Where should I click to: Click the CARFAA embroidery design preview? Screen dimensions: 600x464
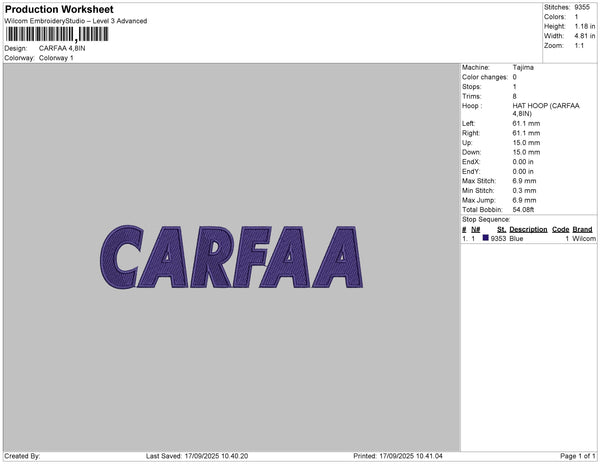(231, 257)
